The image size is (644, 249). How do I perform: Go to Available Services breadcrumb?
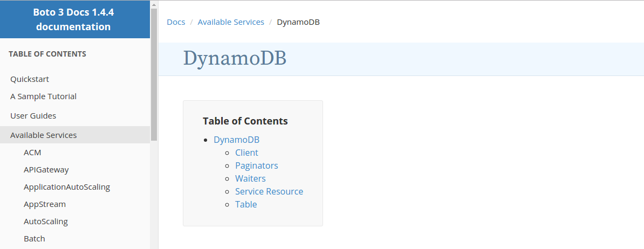point(231,22)
